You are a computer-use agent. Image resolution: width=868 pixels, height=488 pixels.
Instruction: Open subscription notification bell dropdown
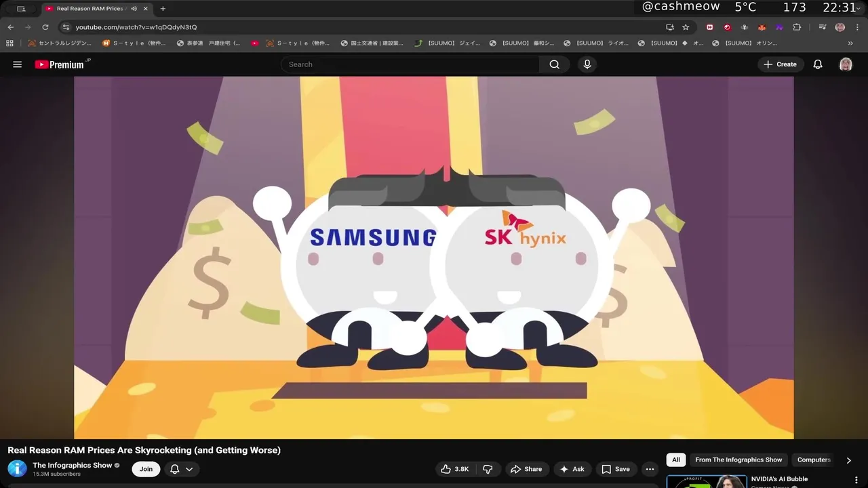[x=181, y=469]
